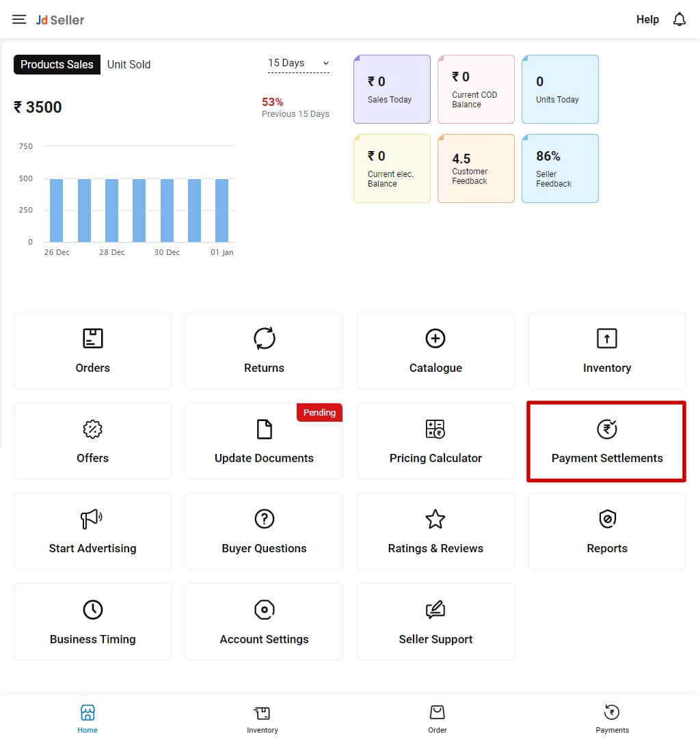
Task: Switch to Products Sales view
Action: [x=57, y=64]
